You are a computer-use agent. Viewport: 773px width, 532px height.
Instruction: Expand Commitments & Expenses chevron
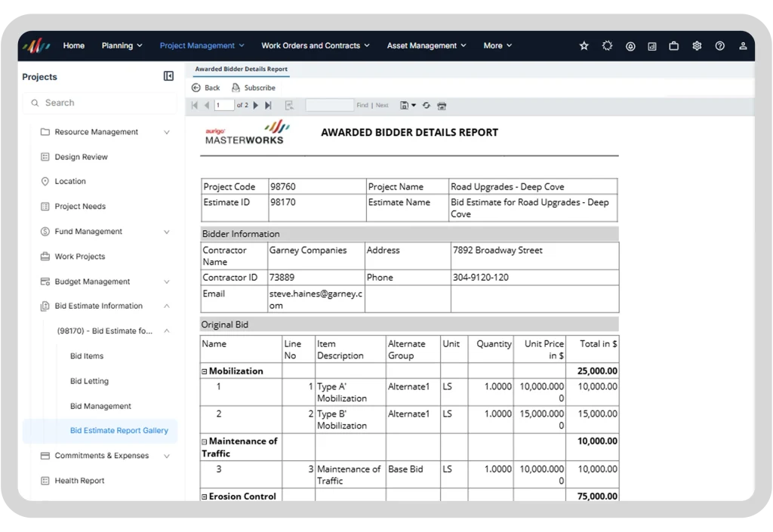click(167, 456)
